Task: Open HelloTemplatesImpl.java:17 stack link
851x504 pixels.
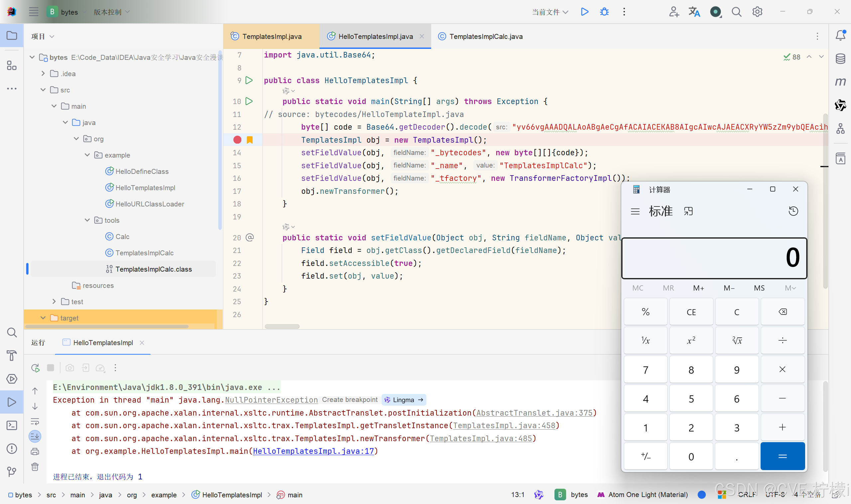Action: [313, 451]
